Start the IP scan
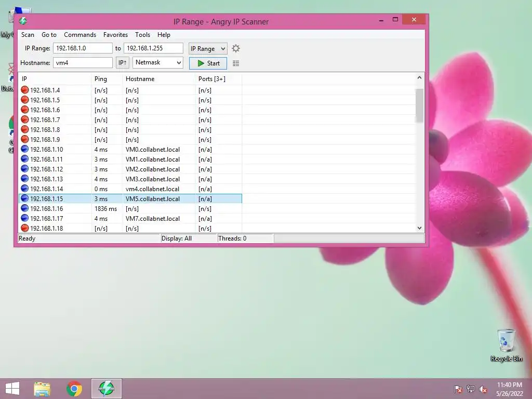Image resolution: width=532 pixels, height=399 pixels. coord(208,63)
